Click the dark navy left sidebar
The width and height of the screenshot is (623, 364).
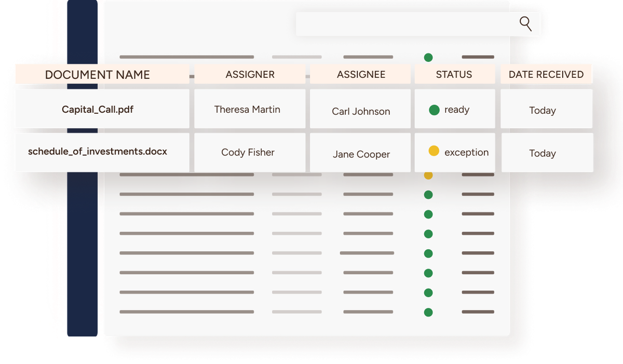click(x=83, y=249)
